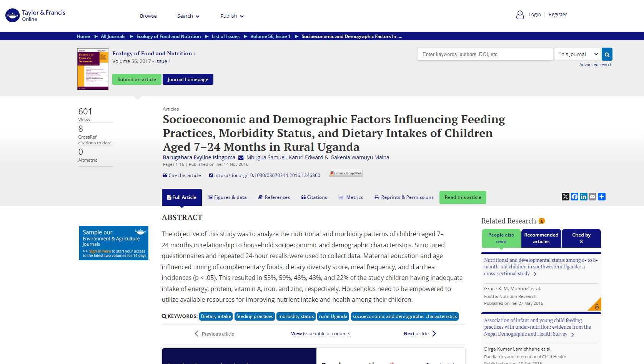
Task: Open the Taylor & Francis Online logo
Action: pyautogui.click(x=35, y=15)
